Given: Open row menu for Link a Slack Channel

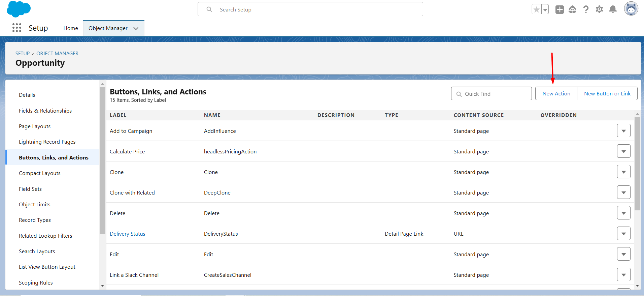Looking at the screenshot, I should tap(623, 275).
